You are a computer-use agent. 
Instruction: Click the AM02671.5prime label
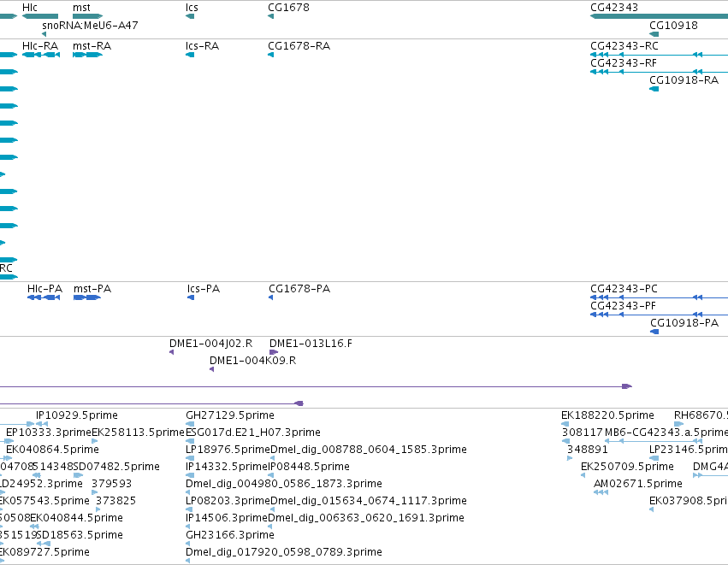(x=638, y=484)
